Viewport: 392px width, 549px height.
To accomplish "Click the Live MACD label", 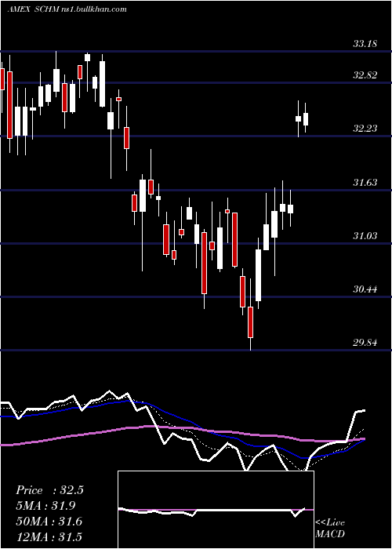I will [330, 529].
